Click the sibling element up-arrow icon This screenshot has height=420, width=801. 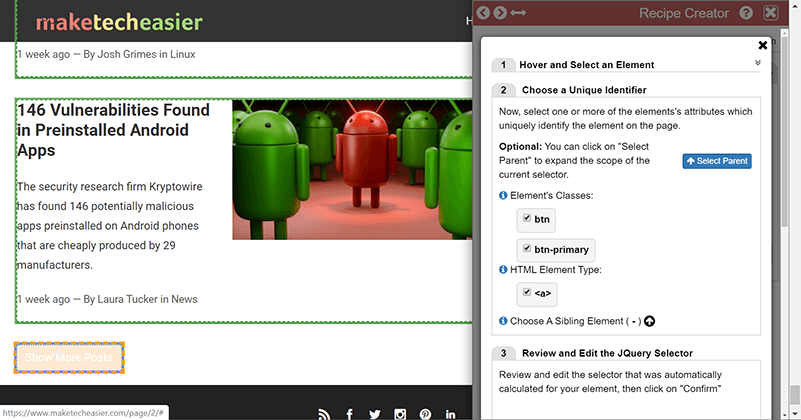(649, 321)
